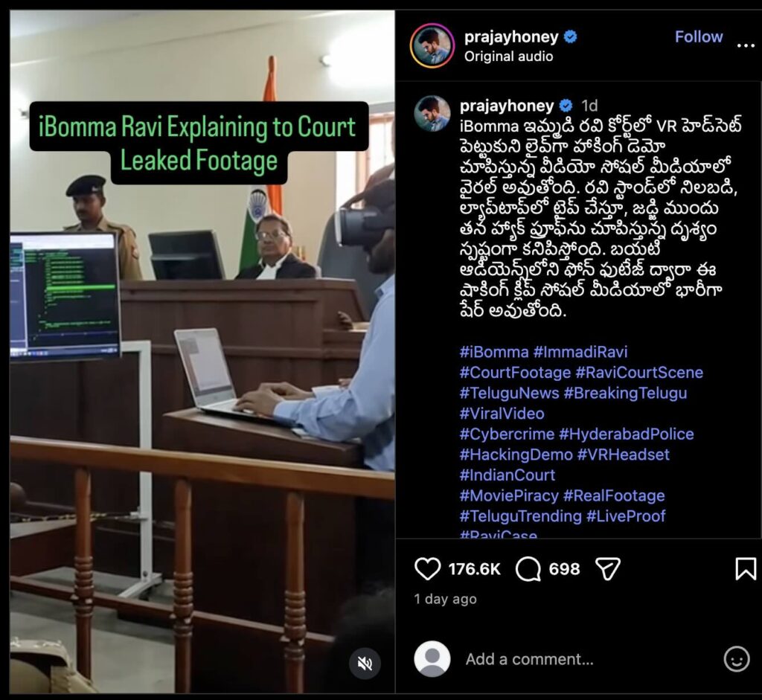Follow the prajayhoney account
Image resolution: width=762 pixels, height=700 pixels.
(x=698, y=37)
